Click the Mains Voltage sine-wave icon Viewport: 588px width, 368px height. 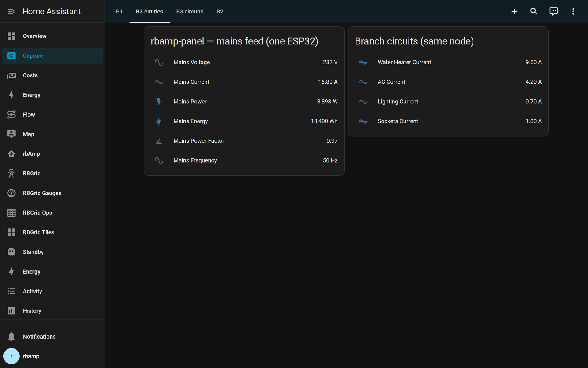(x=159, y=62)
